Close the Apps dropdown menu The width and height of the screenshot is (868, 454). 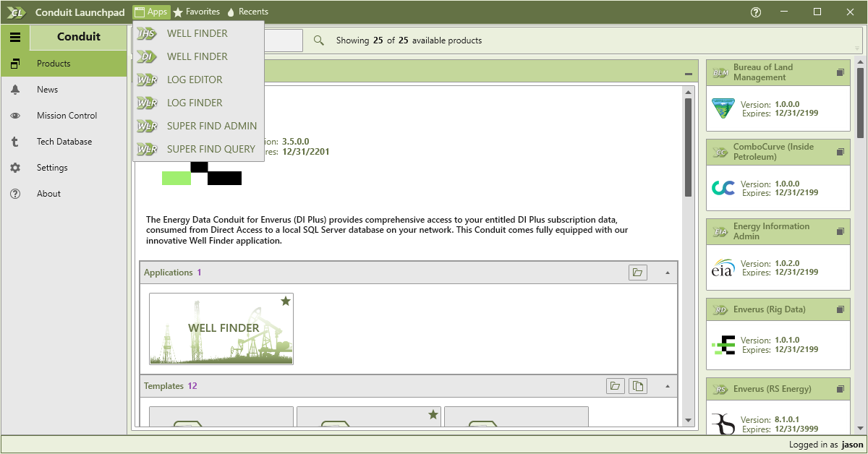pyautogui.click(x=151, y=12)
